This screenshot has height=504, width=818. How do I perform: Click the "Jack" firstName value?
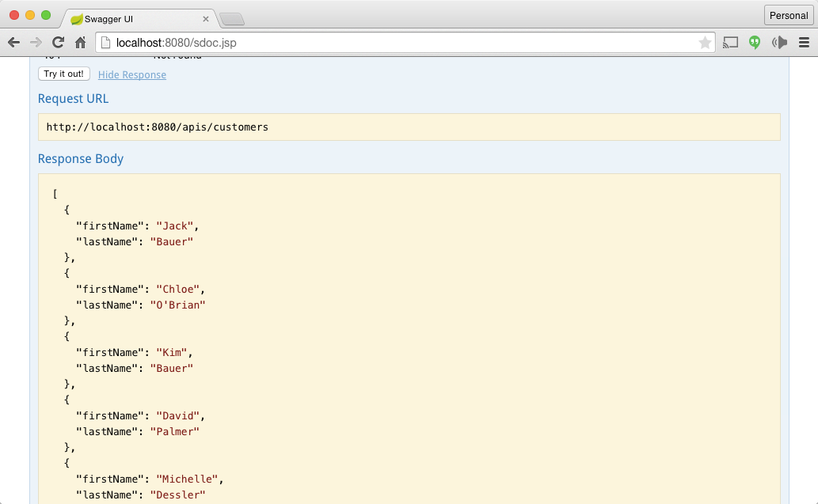pos(175,225)
